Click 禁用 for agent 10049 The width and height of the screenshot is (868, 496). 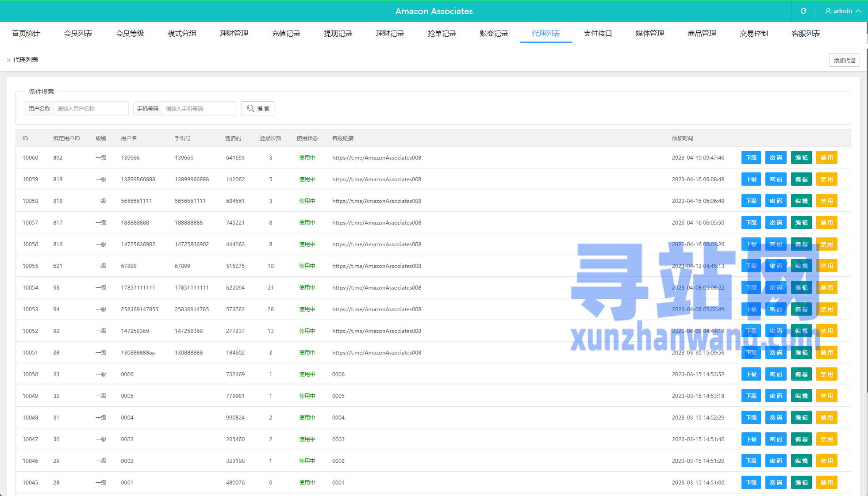pyautogui.click(x=826, y=396)
